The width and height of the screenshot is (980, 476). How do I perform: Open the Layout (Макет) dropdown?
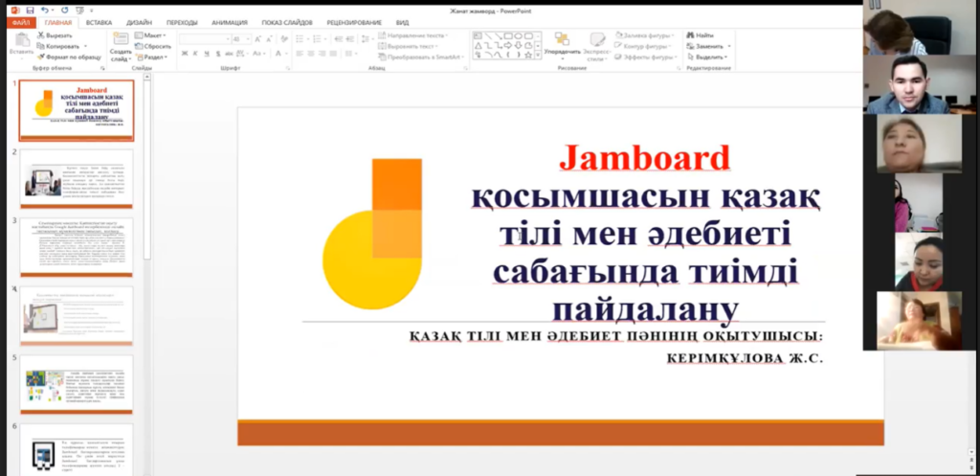pyautogui.click(x=153, y=34)
